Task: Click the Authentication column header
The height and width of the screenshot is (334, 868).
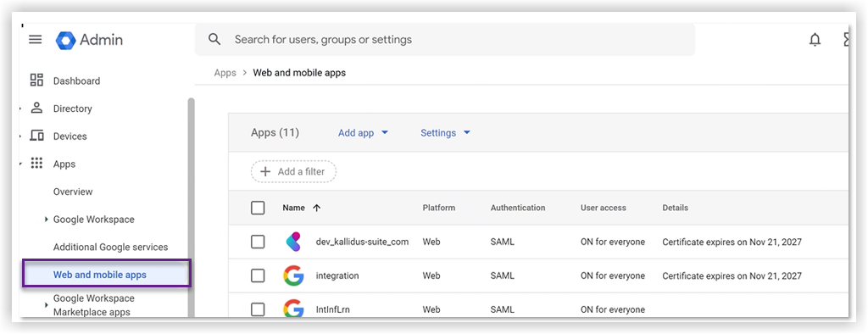Action: point(518,208)
